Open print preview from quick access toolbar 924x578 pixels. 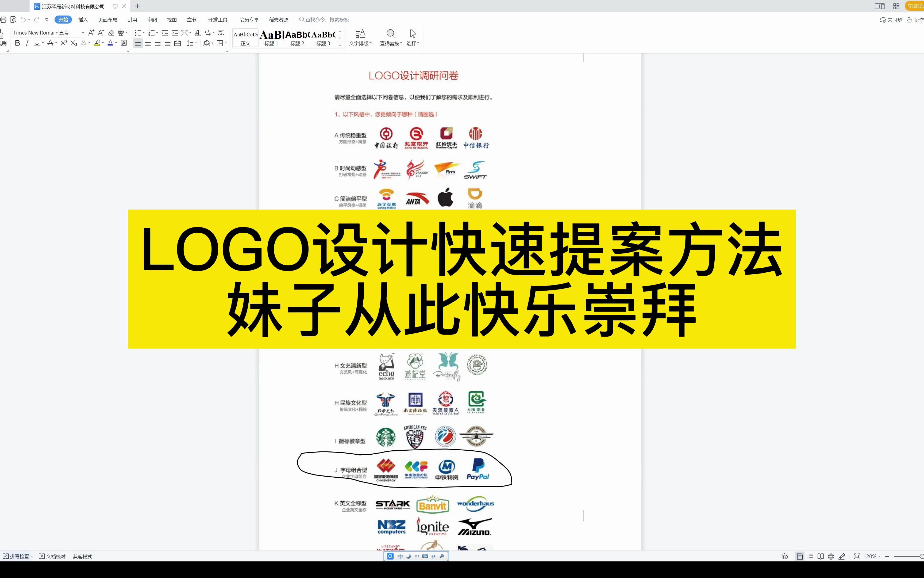[13, 20]
